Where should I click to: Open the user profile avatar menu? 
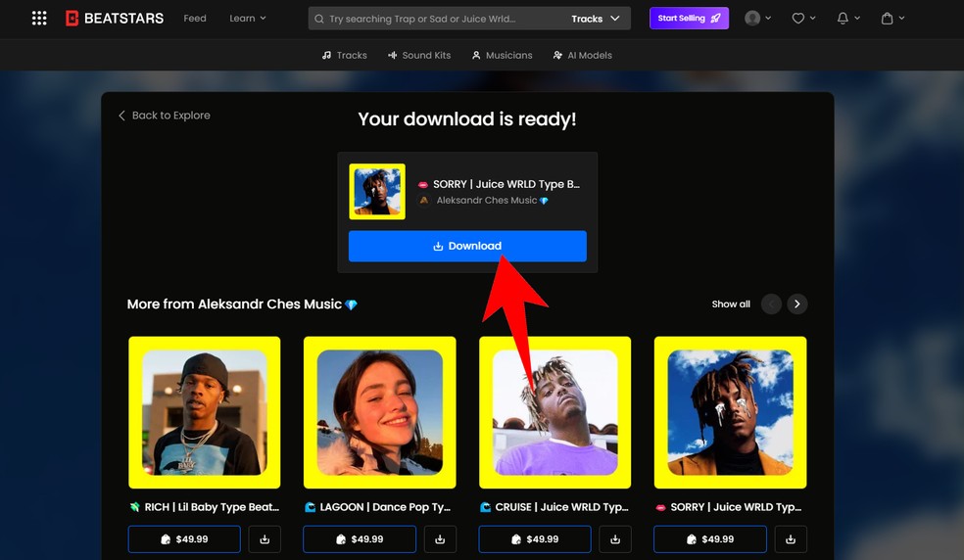click(x=757, y=19)
